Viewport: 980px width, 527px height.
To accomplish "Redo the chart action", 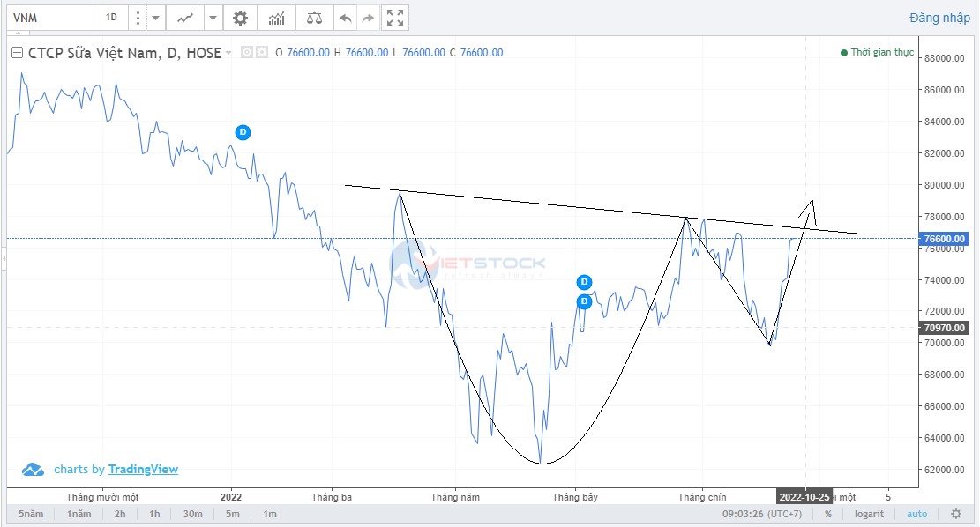I will (x=368, y=18).
